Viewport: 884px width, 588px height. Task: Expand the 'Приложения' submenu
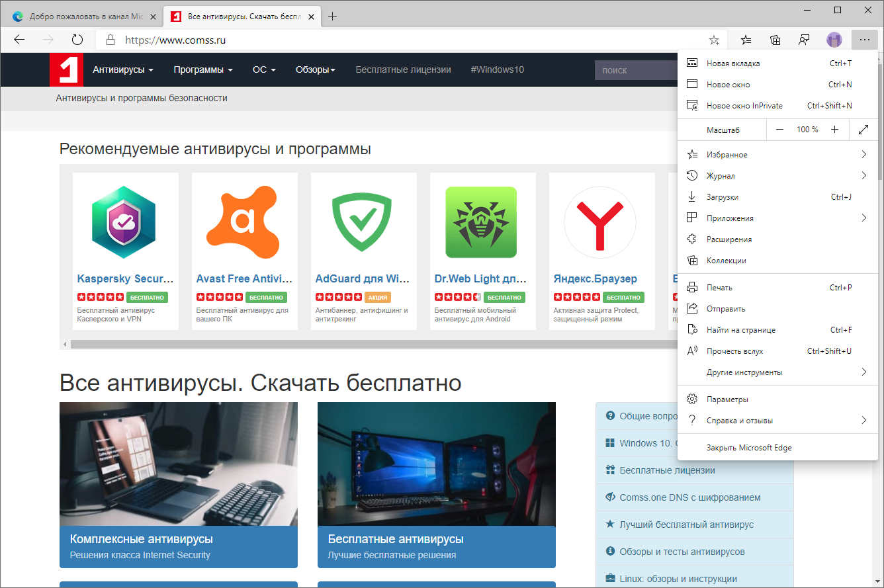point(777,218)
